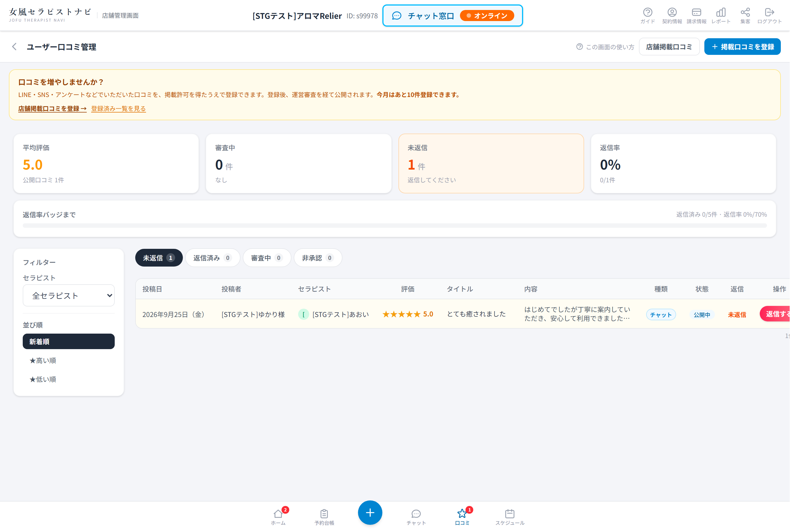Select the 未返信 tab
The height and width of the screenshot is (532, 798).
point(160,260)
